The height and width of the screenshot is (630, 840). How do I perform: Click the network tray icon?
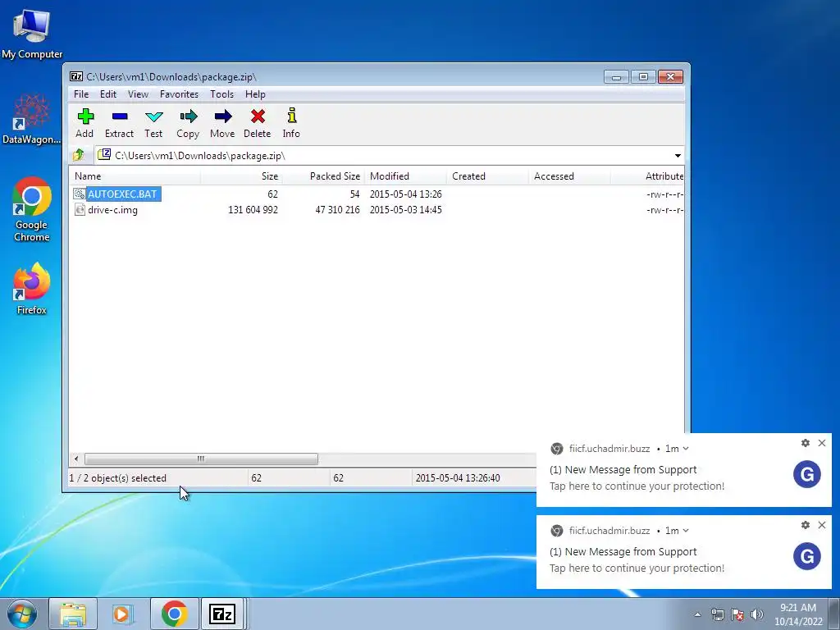[717, 614]
